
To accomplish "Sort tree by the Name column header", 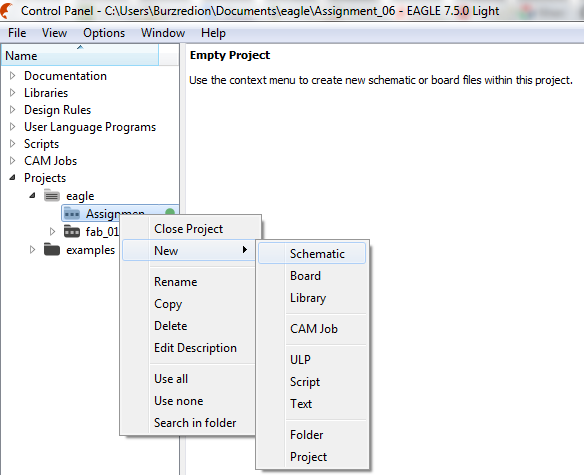I will [x=80, y=55].
